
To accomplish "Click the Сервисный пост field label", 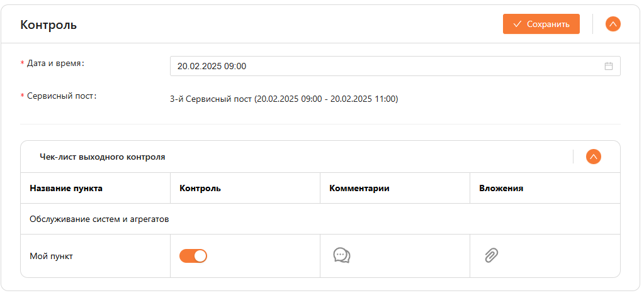I will click(x=61, y=96).
